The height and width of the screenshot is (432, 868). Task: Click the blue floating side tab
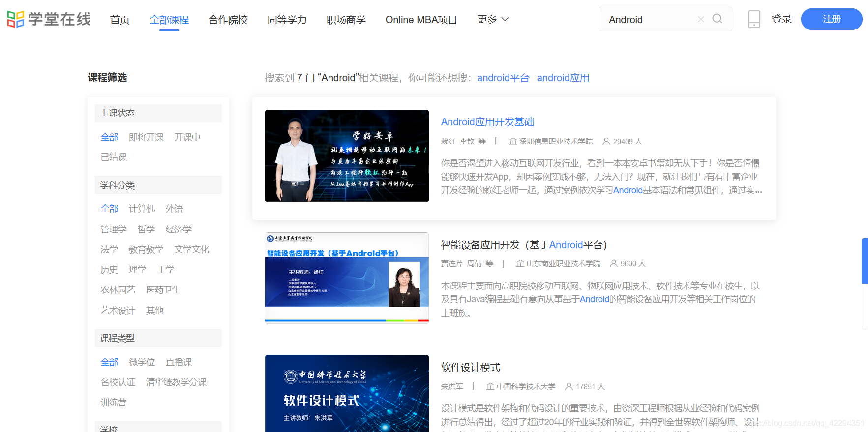[x=865, y=261]
